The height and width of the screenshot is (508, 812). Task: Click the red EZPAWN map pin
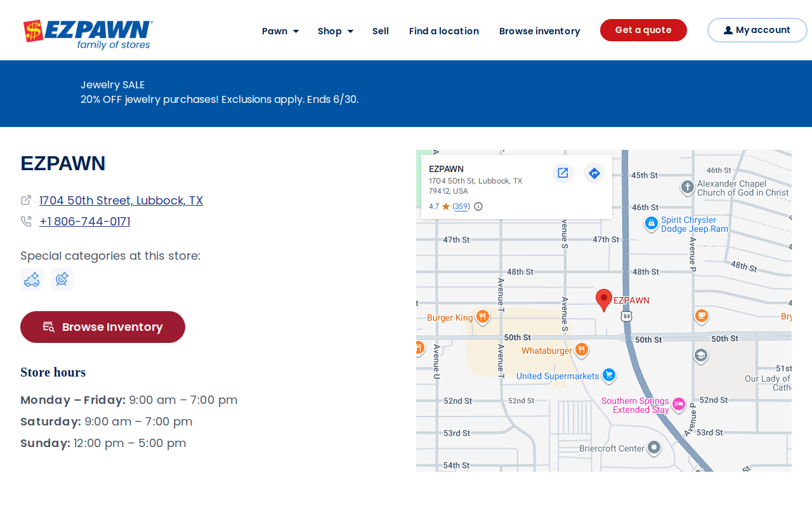click(604, 300)
